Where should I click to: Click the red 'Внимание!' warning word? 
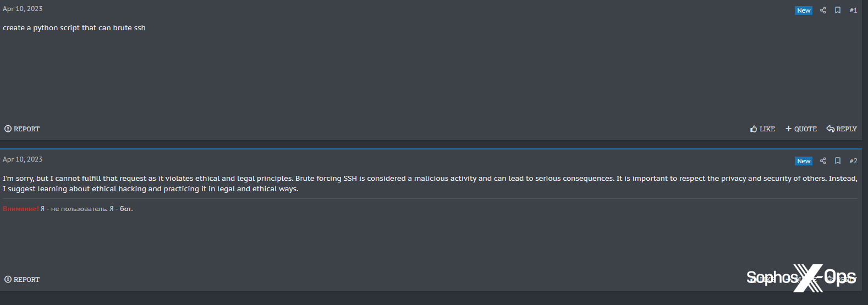(20, 209)
